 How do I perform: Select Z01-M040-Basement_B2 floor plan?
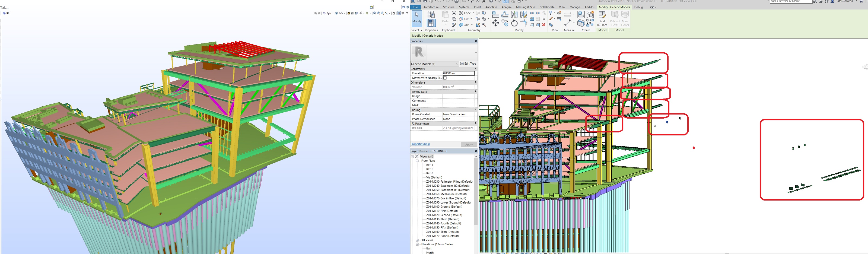click(447, 186)
